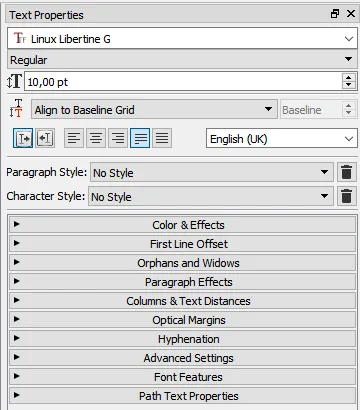Click the Paragraph Style label

click(x=46, y=172)
